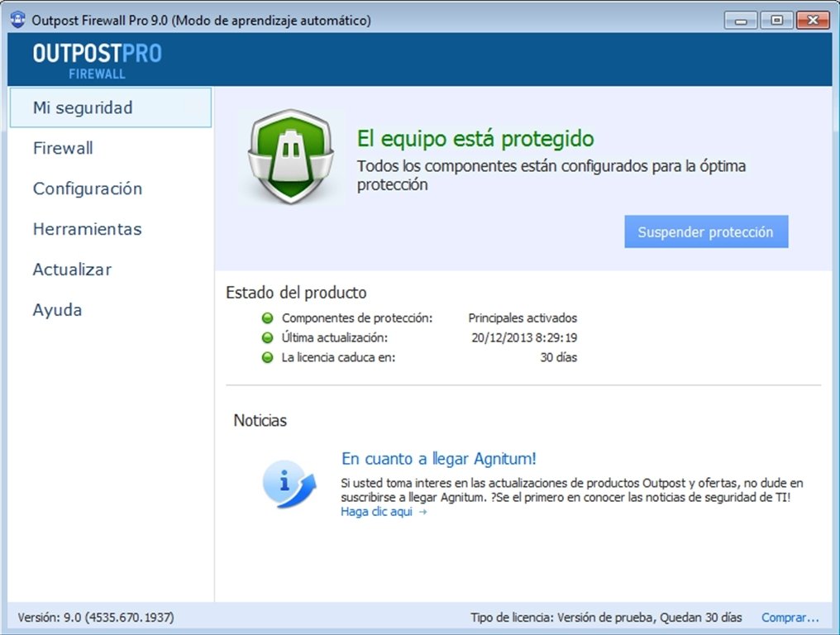Open the Mi seguridad section
The width and height of the screenshot is (840, 635).
coord(110,107)
